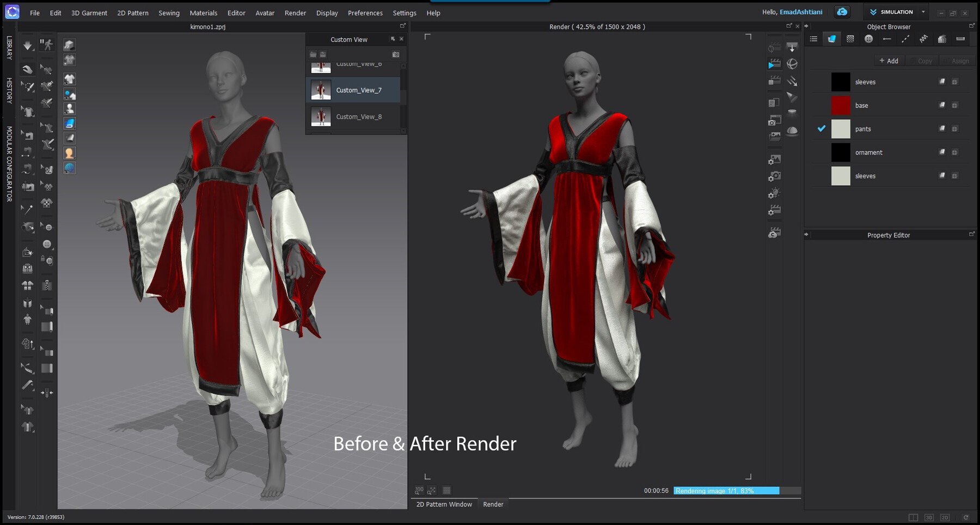Select the directional light arrows icon
Screen dimensions: 980x525
[x=793, y=81]
